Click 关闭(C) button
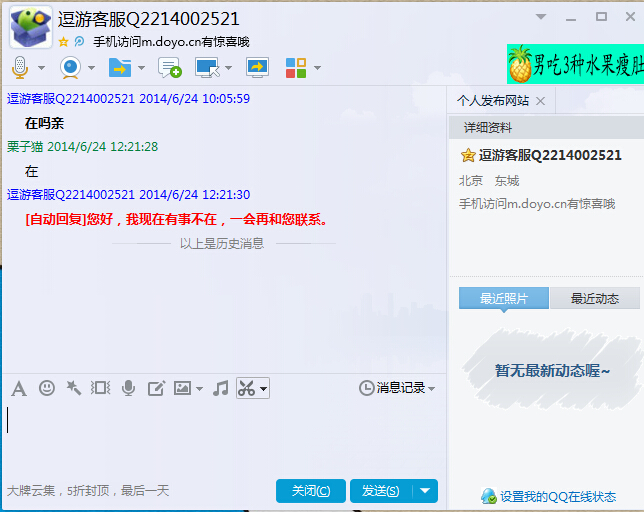This screenshot has height=512, width=644. (311, 491)
